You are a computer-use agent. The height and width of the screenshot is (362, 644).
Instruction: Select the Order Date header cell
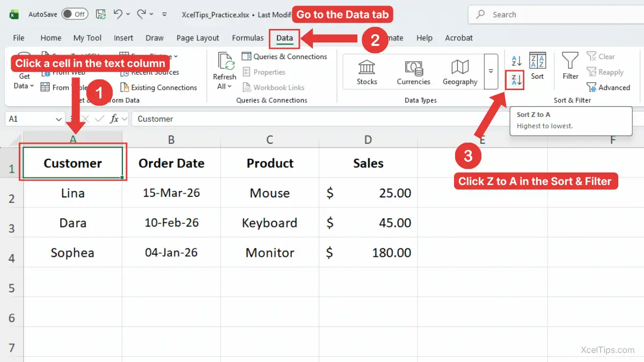pyautogui.click(x=171, y=163)
